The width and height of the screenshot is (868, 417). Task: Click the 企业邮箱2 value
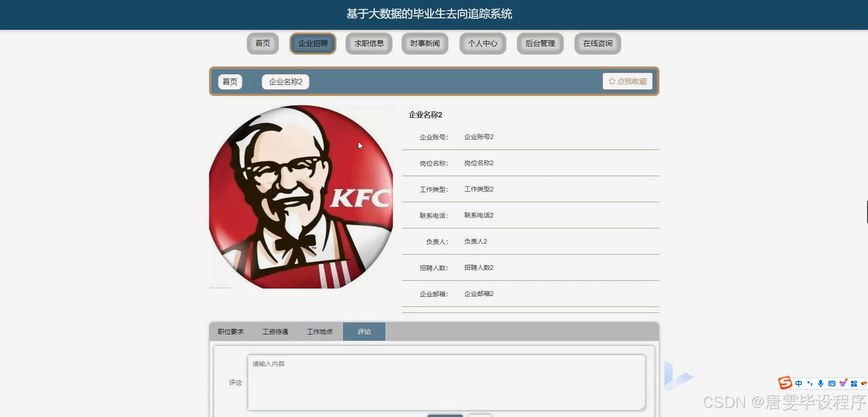(479, 294)
